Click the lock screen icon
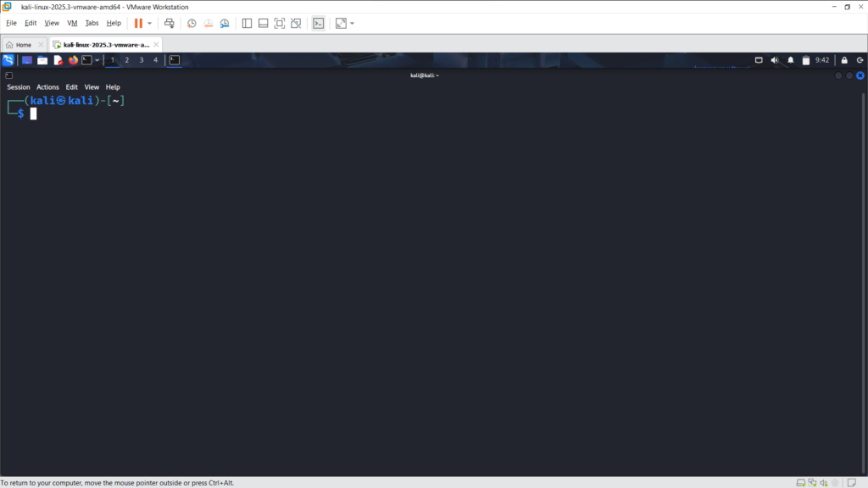 pos(844,60)
